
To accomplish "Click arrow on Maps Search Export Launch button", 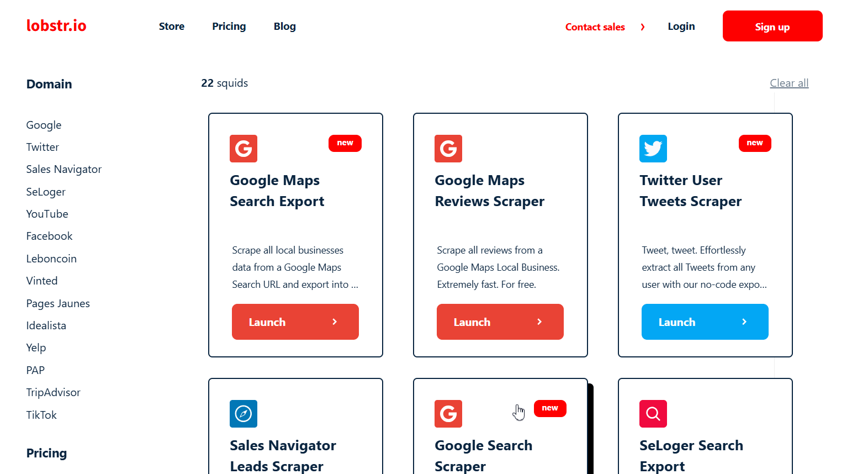I will click(335, 322).
